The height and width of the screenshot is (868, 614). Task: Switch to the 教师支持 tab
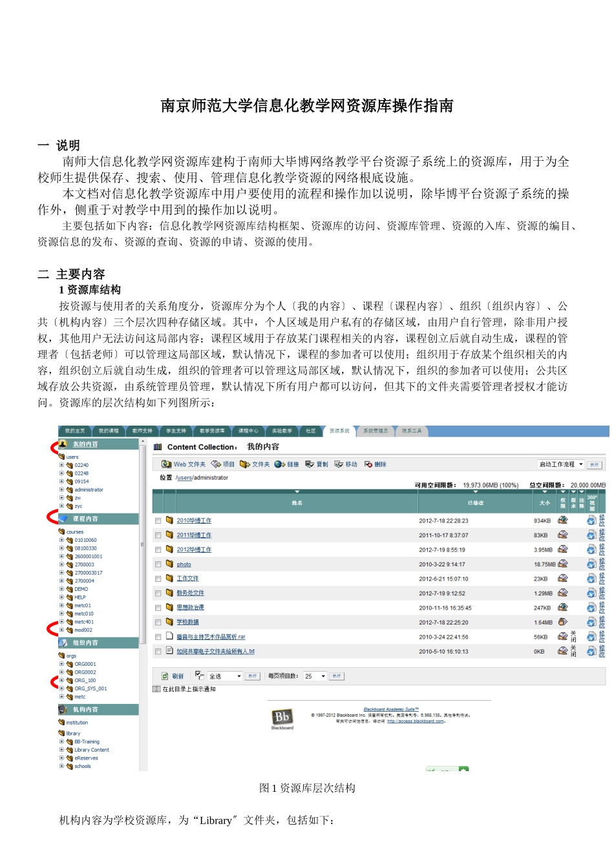(x=142, y=431)
